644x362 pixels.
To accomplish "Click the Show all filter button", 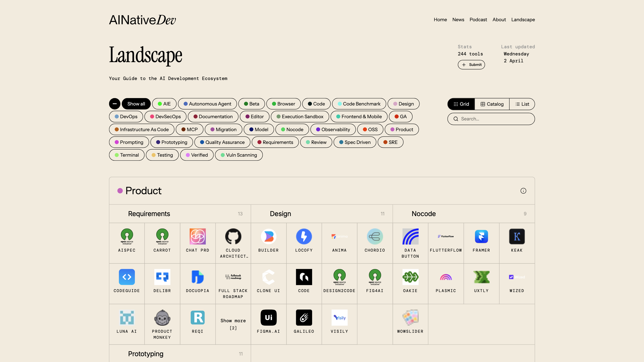I will click(136, 104).
